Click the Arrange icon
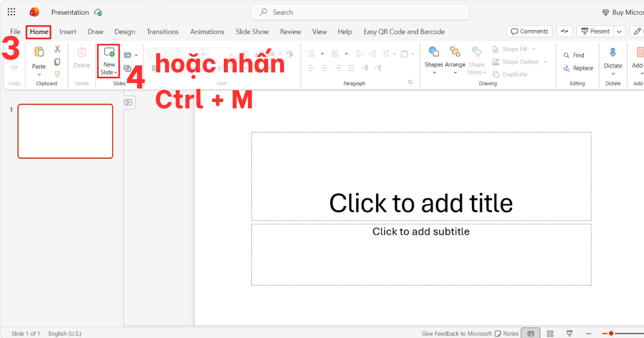The image size is (644, 338). [x=455, y=52]
